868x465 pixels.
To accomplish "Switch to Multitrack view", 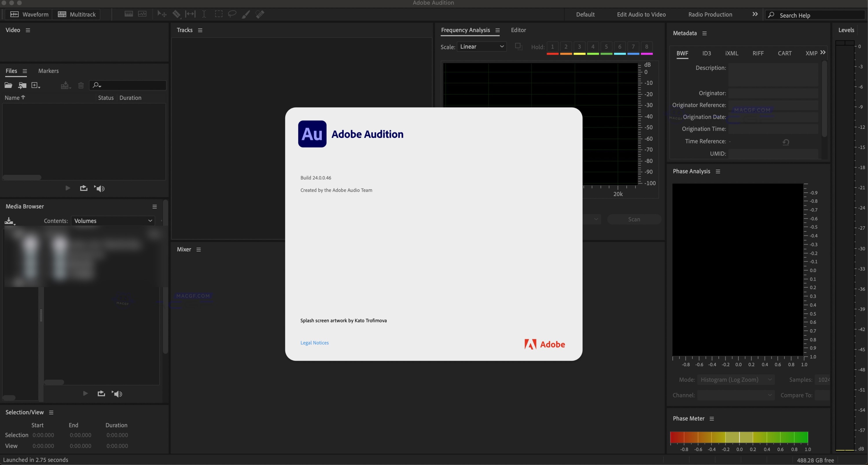I will tap(77, 14).
